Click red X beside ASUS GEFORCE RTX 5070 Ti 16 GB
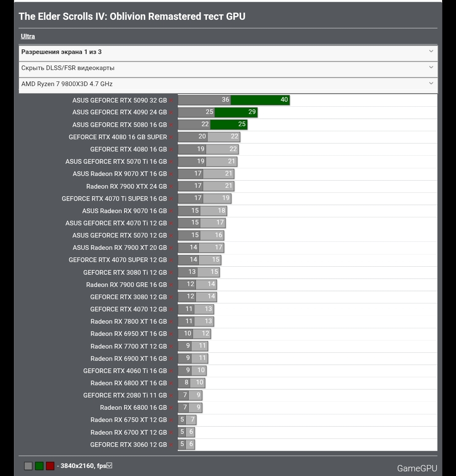This screenshot has width=456, height=476. [x=171, y=162]
